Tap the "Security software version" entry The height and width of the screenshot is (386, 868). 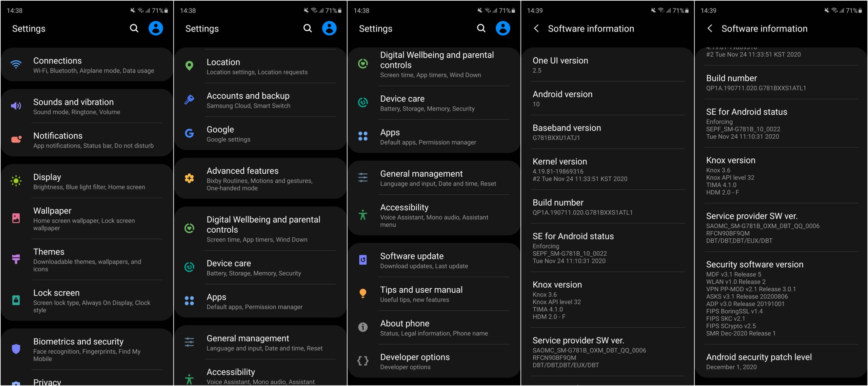pyautogui.click(x=781, y=298)
